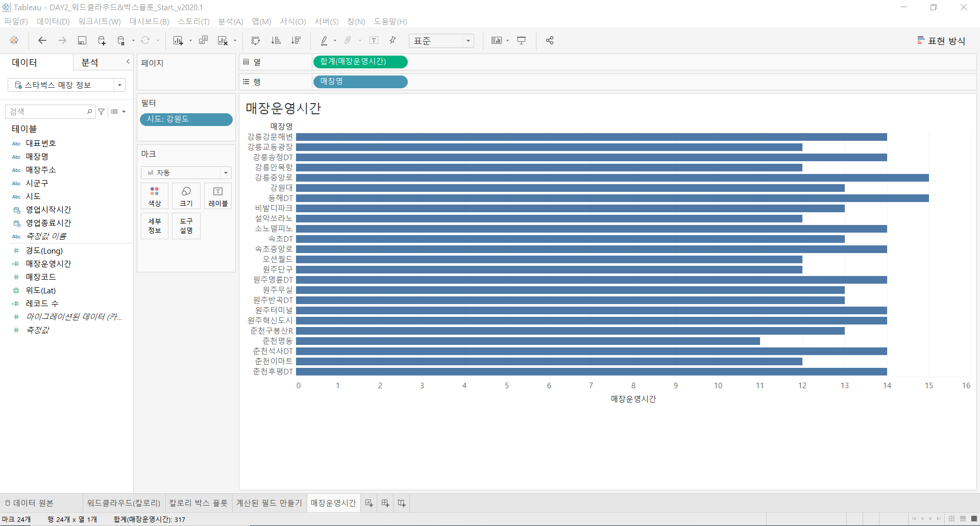Expand the pause updates dropdown arrow

pos(133,41)
